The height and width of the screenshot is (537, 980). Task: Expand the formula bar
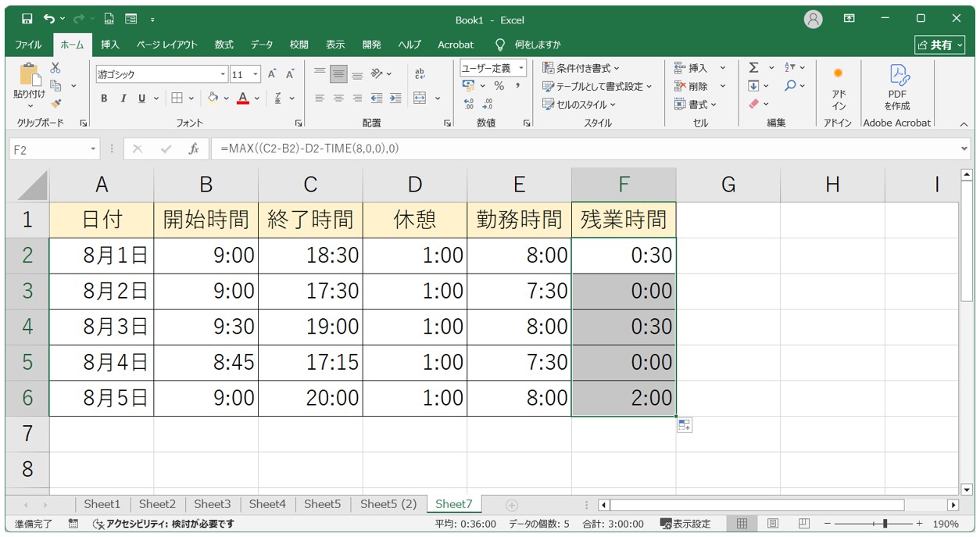(964, 149)
